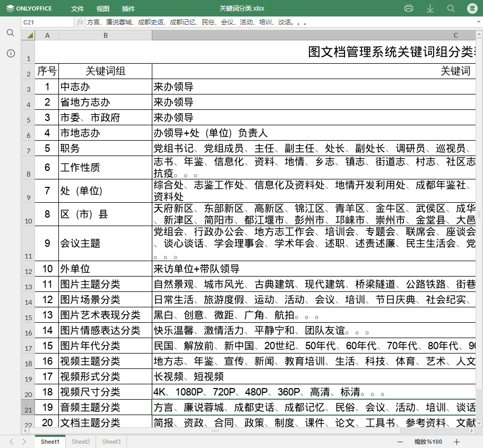
Task: Zoom in with the plus button
Action: 456,442
